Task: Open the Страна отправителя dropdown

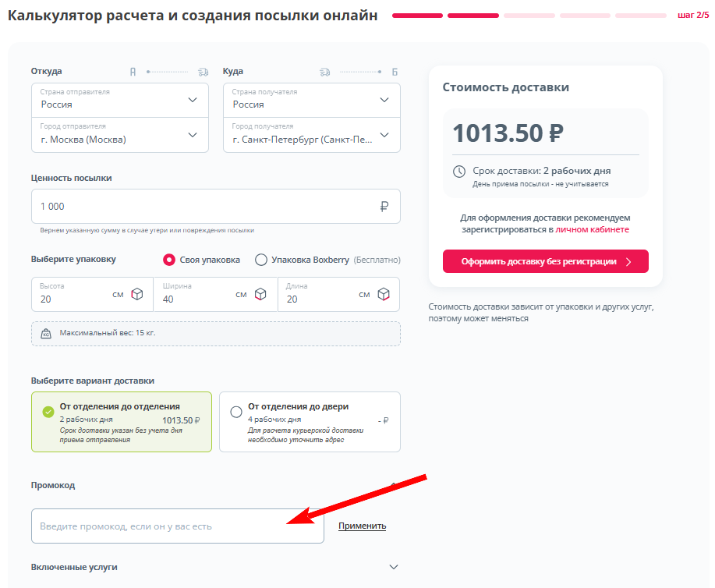Action: (x=120, y=100)
